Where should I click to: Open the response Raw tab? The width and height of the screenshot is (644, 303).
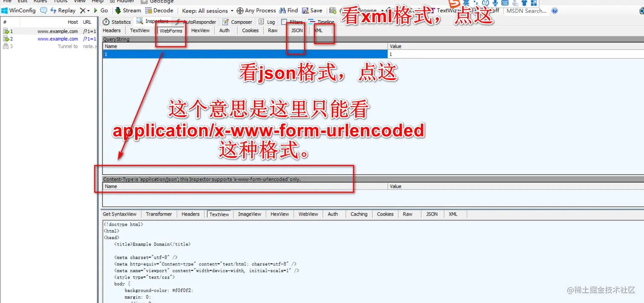(408, 214)
